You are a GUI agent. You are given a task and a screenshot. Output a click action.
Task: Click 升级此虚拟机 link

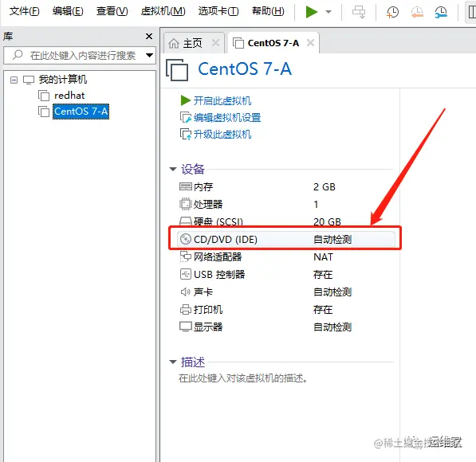click(x=222, y=135)
